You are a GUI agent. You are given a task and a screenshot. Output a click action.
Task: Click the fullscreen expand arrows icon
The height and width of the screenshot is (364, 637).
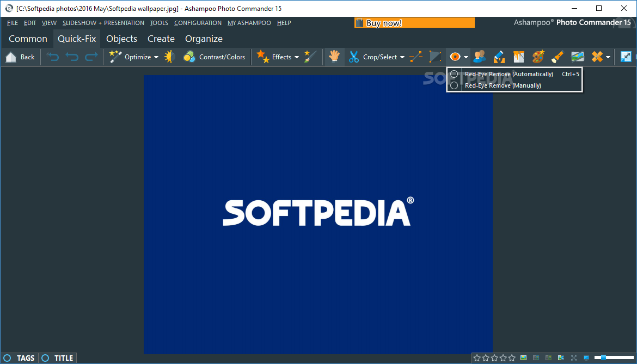tap(574, 358)
